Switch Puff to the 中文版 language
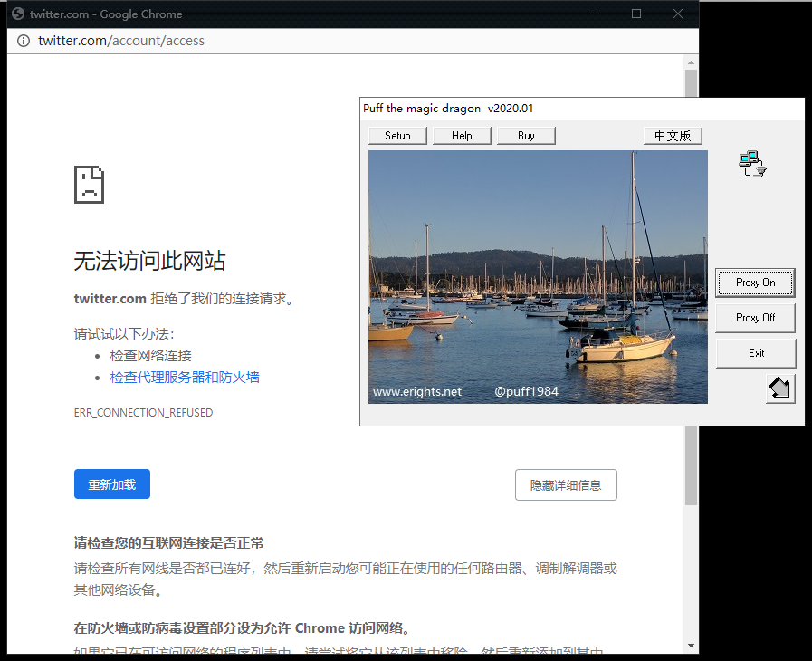Image resolution: width=812 pixels, height=661 pixels. (673, 136)
